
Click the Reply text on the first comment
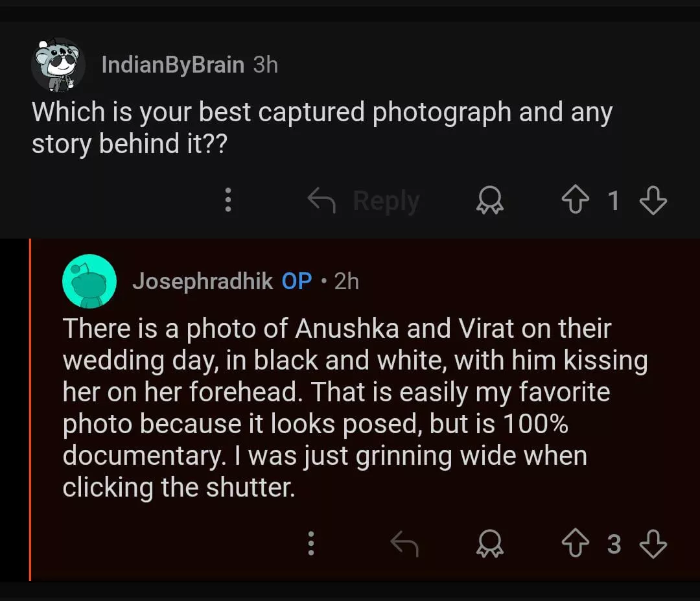[x=386, y=201]
